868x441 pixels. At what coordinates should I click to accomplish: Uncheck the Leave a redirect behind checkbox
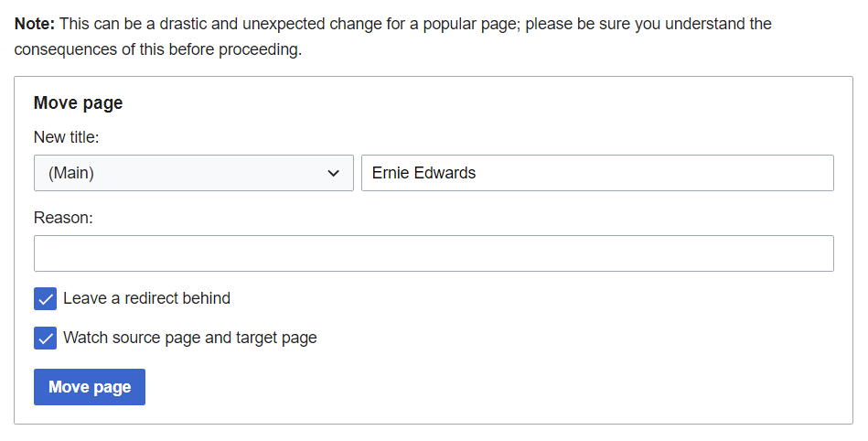click(x=46, y=299)
